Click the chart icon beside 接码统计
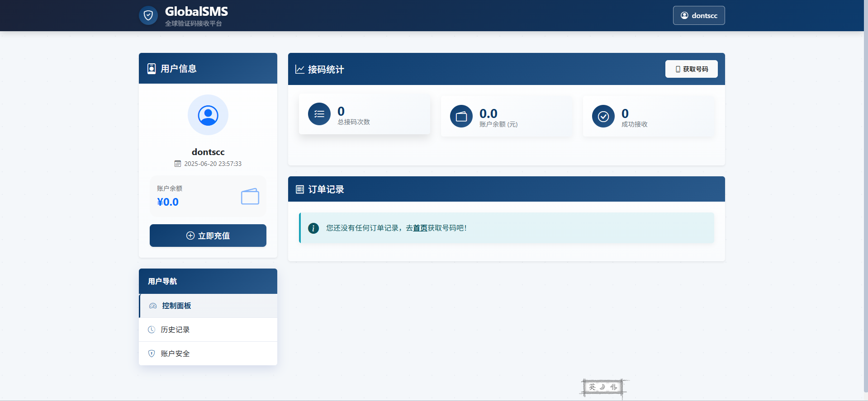 pyautogui.click(x=299, y=69)
